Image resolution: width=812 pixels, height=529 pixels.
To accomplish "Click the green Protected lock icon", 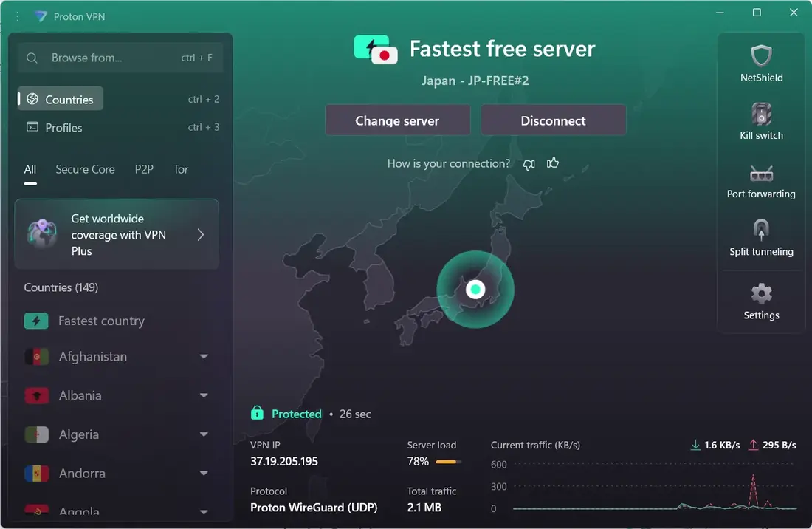I will (x=257, y=413).
